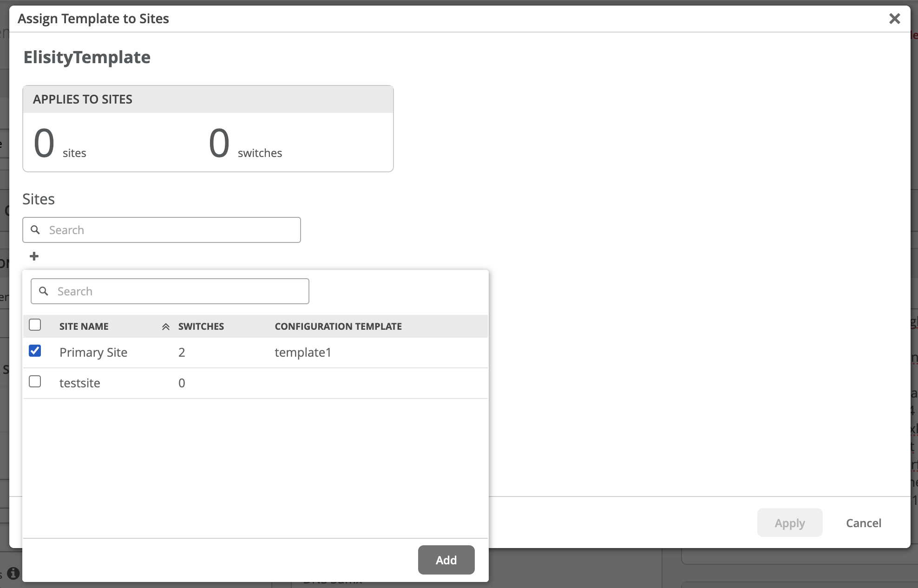Screen dimensions: 918x588
Task: Click the Apply button
Action: click(x=789, y=523)
